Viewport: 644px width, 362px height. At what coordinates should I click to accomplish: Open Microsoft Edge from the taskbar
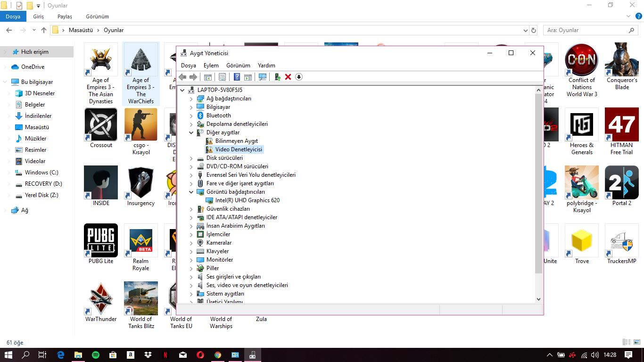click(61, 355)
